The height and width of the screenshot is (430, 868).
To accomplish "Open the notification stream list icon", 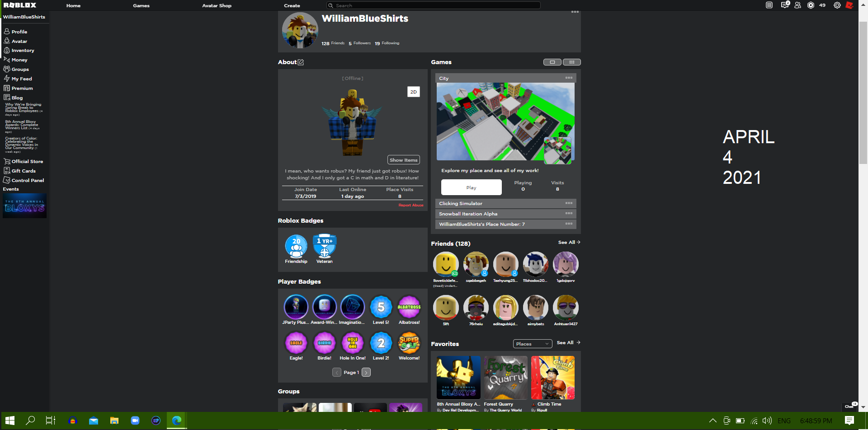I will point(769,5).
